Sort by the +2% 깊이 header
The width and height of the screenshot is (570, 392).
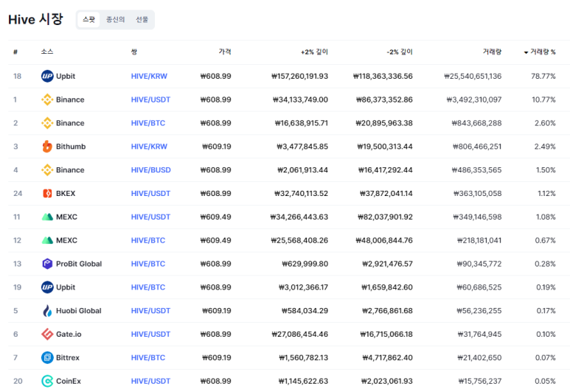[314, 52]
